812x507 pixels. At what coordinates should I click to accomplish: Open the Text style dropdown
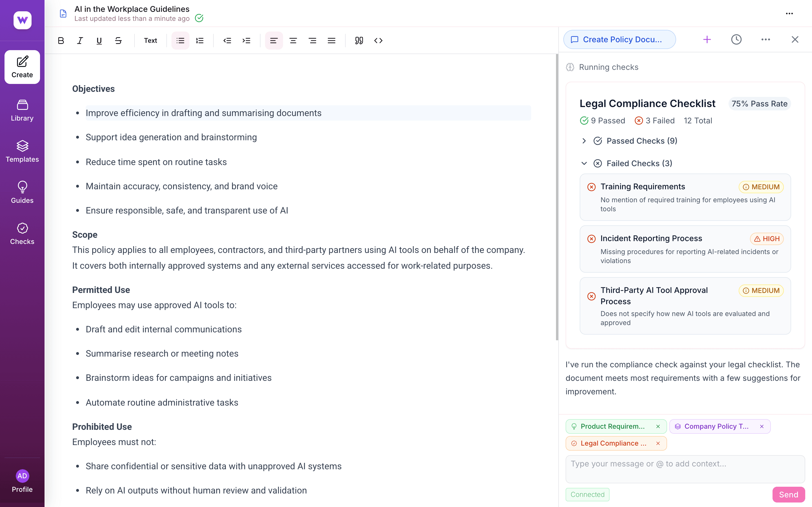(150, 40)
